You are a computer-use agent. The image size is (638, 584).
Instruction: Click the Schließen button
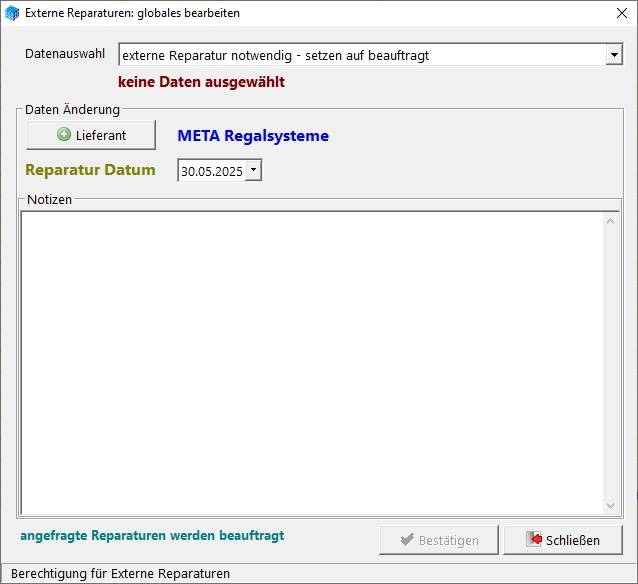coord(563,540)
